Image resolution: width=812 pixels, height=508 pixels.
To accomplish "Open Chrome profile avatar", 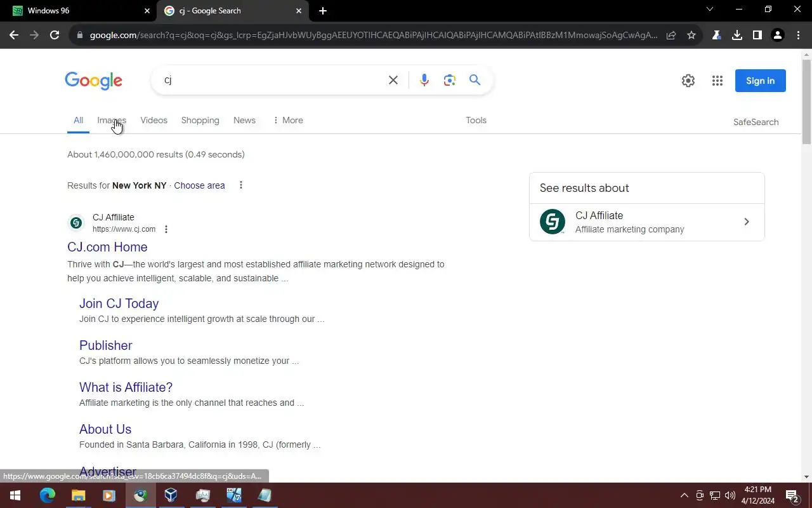I will pyautogui.click(x=778, y=35).
